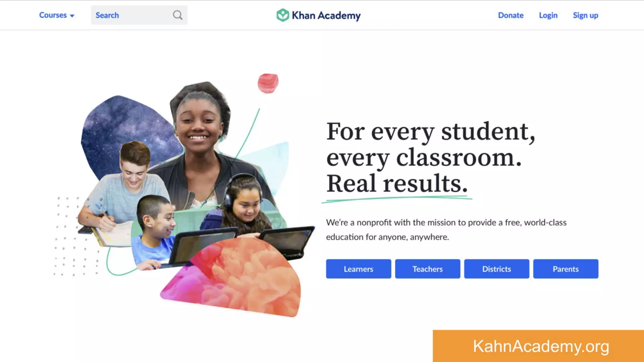This screenshot has height=362, width=644.
Task: Select the Teachers button
Action: (428, 269)
